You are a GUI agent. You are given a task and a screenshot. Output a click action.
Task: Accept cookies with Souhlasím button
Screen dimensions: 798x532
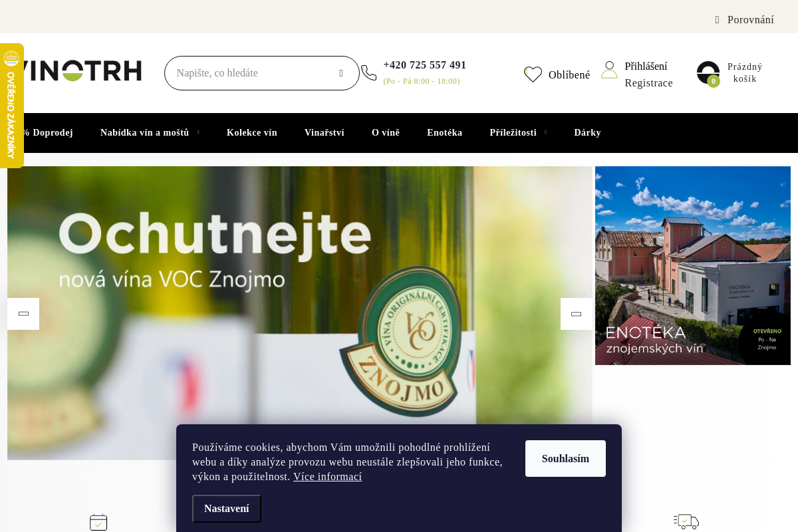565,458
